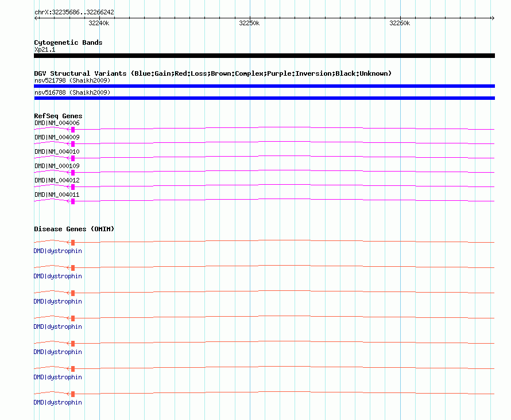The image size is (511, 420).
Task: Open the topmost DMD|dystrophin OMIM link
Action: (x=57, y=251)
